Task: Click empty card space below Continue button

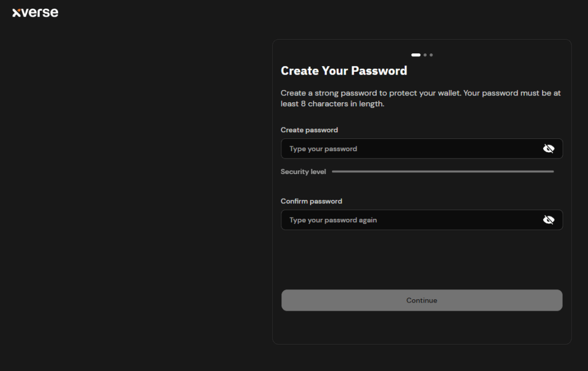Action: (x=421, y=327)
